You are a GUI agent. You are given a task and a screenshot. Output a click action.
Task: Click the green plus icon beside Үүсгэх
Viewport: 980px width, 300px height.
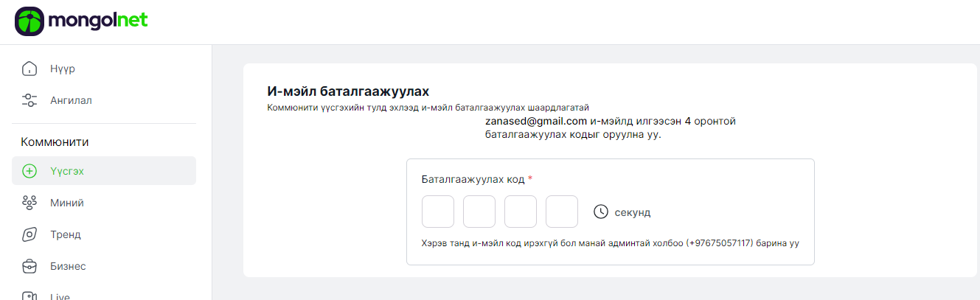(x=29, y=171)
